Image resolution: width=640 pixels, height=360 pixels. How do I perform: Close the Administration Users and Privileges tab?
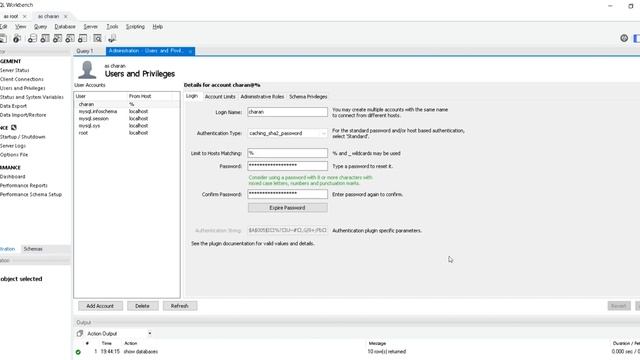click(190, 51)
